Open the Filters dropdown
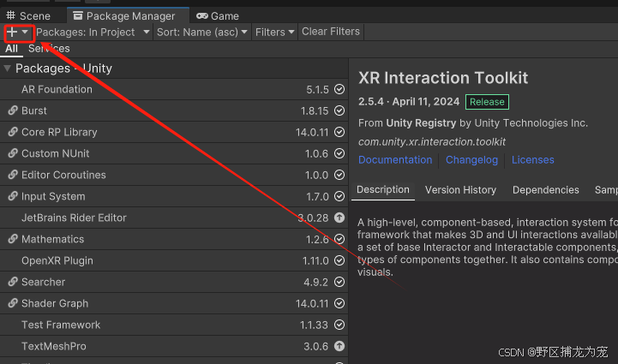 [274, 33]
